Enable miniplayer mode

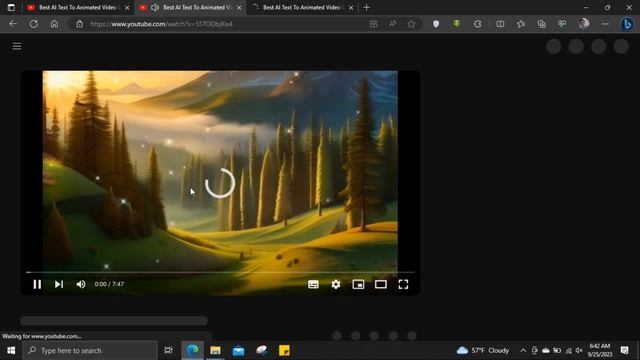[x=358, y=284]
